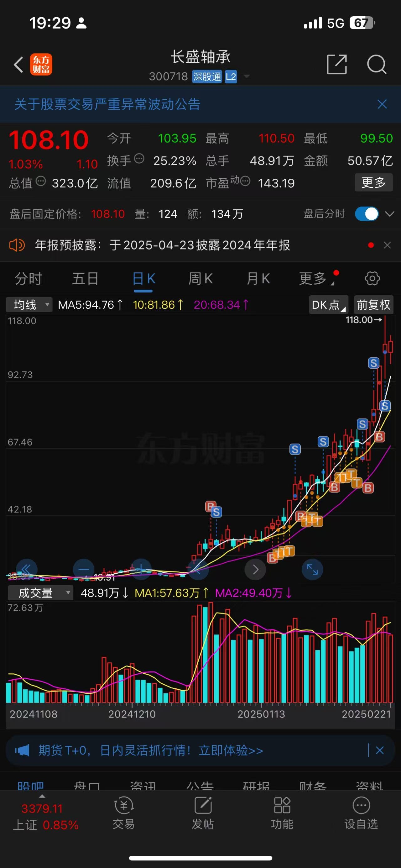Open the 更多 chart period menu
The image size is (401, 868).
pyautogui.click(x=316, y=279)
